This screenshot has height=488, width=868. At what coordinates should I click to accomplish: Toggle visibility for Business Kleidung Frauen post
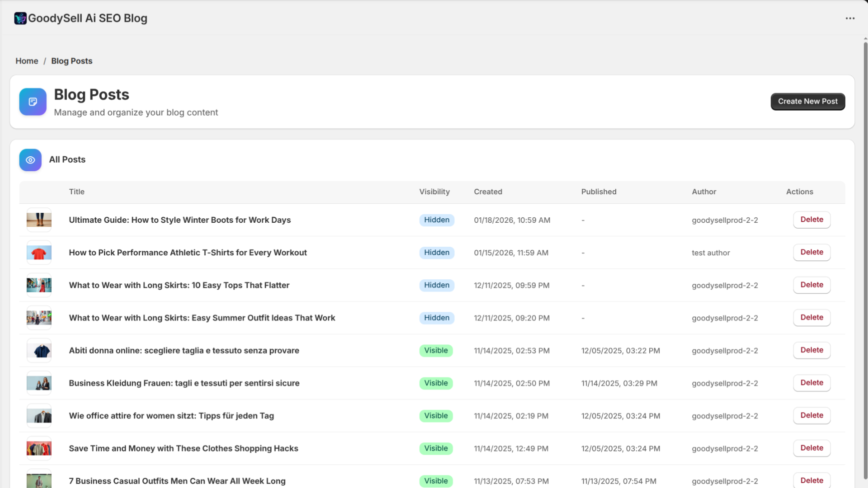click(x=435, y=383)
